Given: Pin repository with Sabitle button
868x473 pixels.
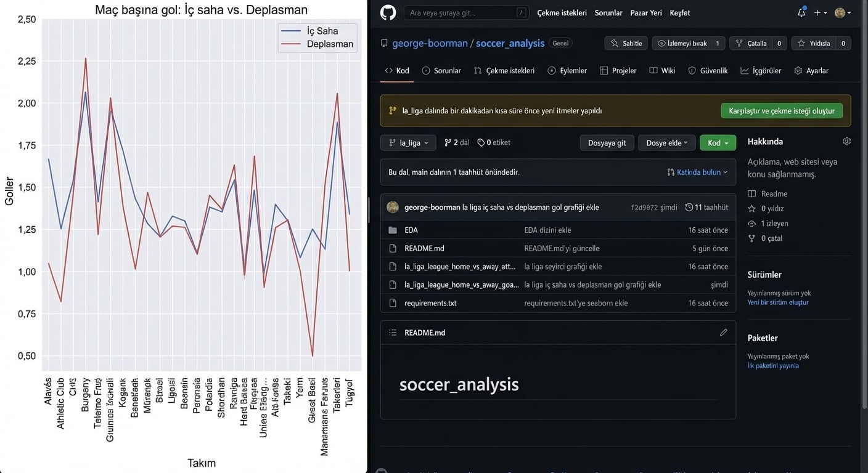Looking at the screenshot, I should coord(626,43).
